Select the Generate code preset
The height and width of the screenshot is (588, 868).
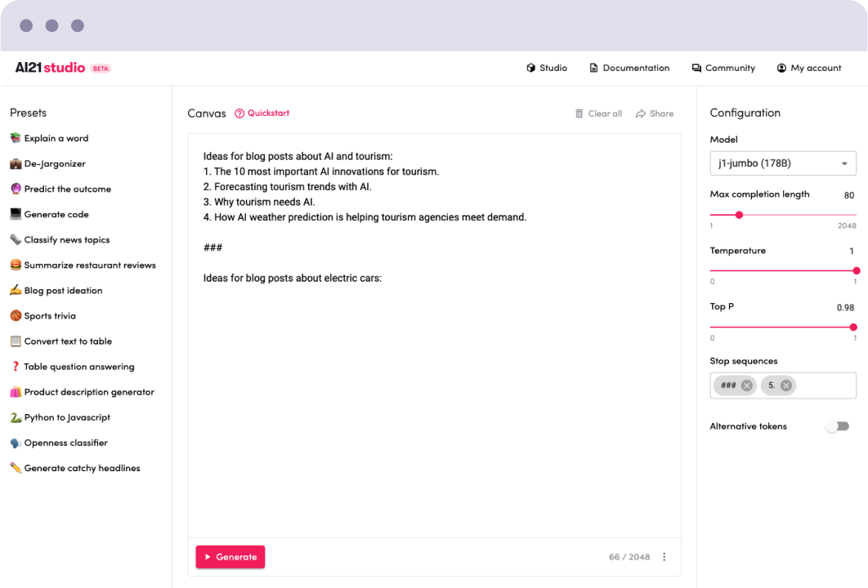tap(56, 215)
